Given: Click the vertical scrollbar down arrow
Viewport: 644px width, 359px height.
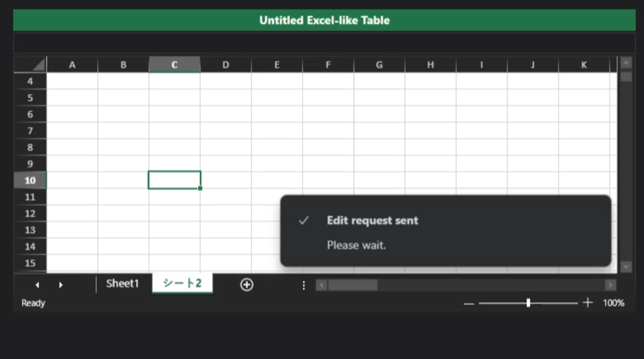Looking at the screenshot, I should [626, 267].
